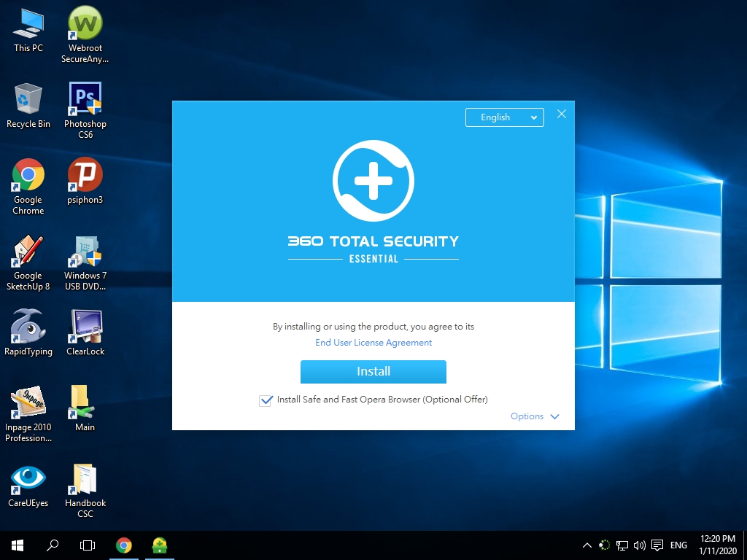
Task: Click the Photoshop CS6 shortcut
Action: click(85, 111)
